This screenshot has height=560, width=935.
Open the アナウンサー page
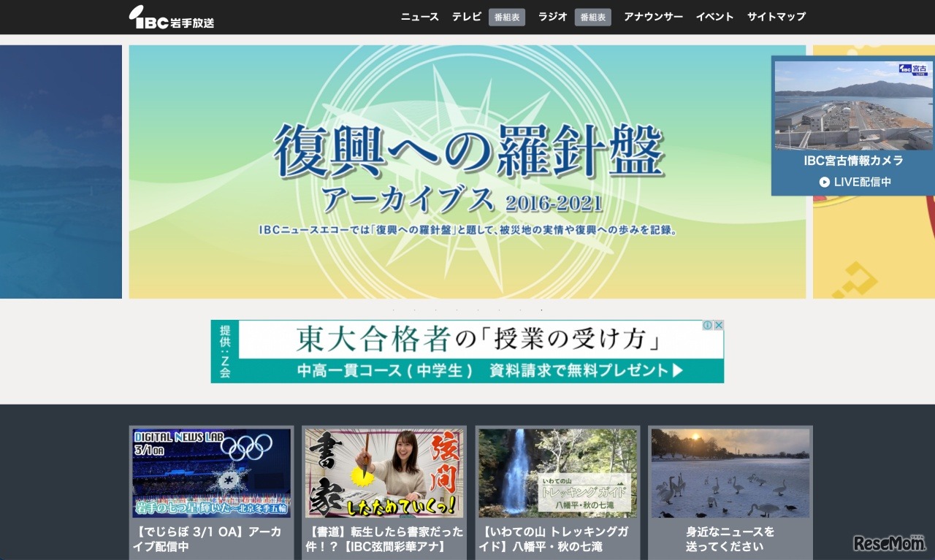pos(652,16)
